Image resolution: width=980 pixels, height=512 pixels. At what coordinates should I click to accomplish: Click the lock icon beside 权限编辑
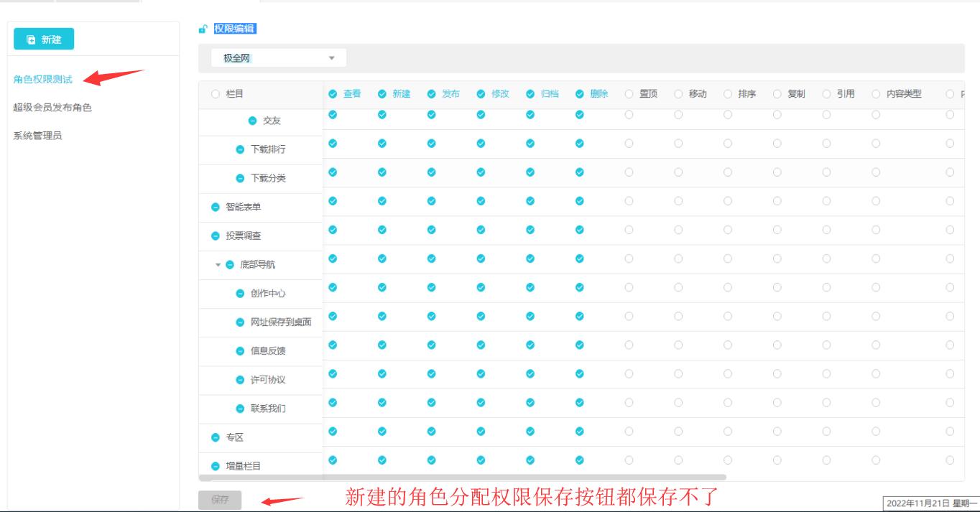point(203,29)
